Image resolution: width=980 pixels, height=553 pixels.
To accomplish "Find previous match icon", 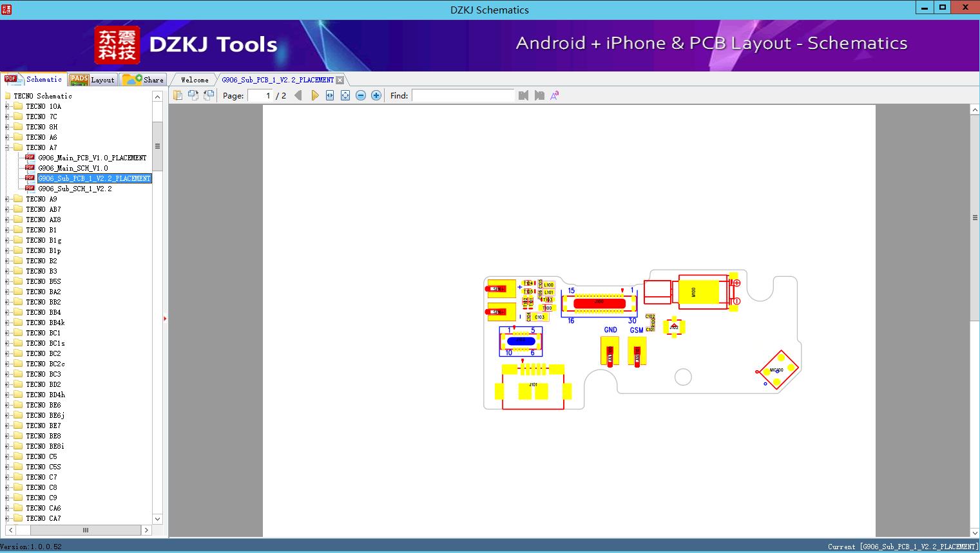I will [x=523, y=95].
